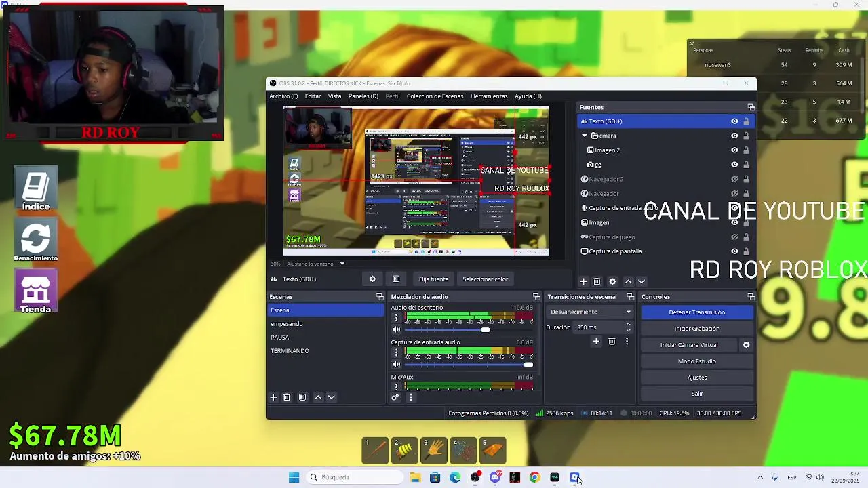Click the Índice book icon in game

pos(36,188)
